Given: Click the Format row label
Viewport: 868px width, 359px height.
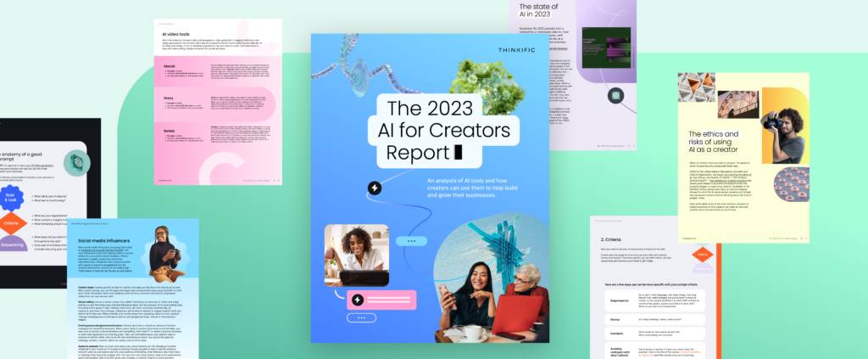Looking at the screenshot, I should tap(614, 320).
